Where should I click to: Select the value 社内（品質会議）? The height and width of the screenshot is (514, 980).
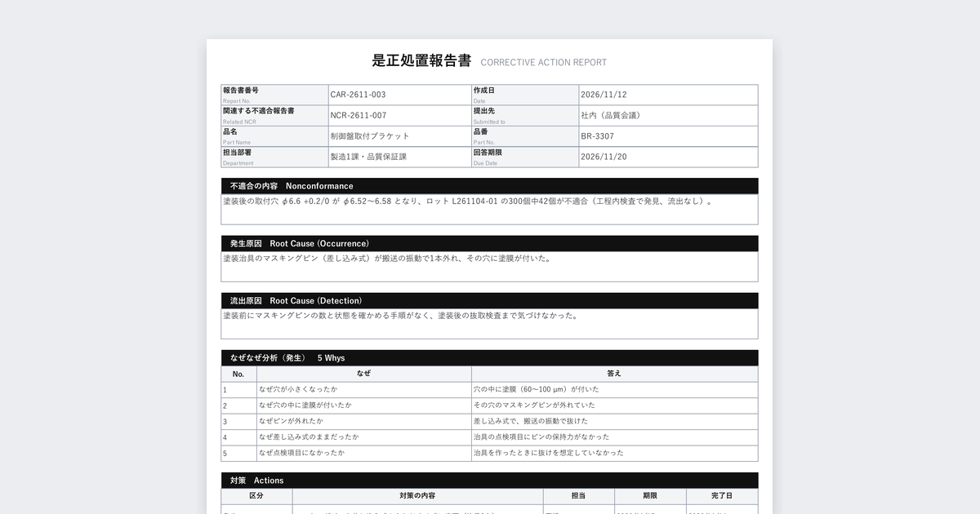(611, 116)
